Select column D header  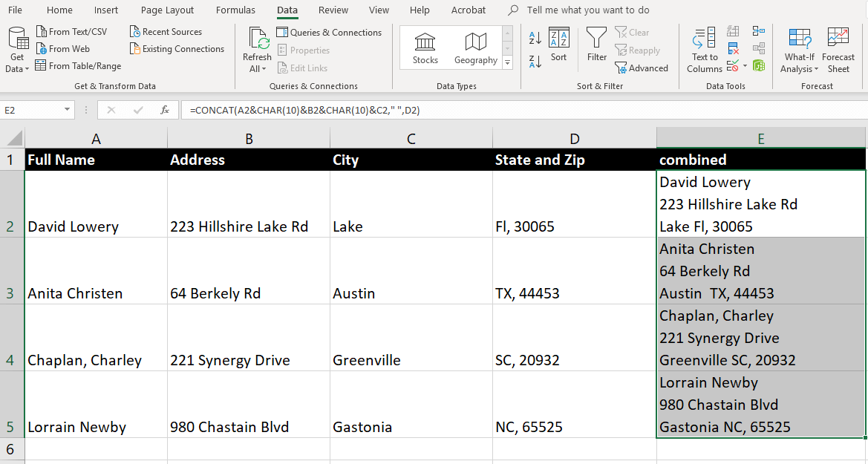[x=574, y=139]
